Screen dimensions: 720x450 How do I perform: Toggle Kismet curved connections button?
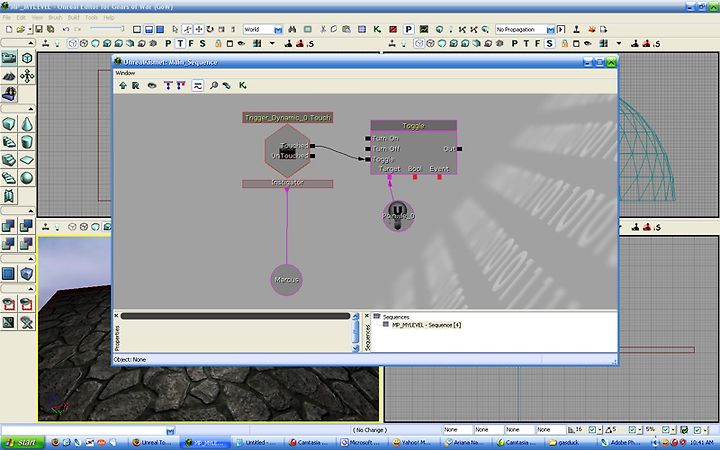(x=197, y=85)
